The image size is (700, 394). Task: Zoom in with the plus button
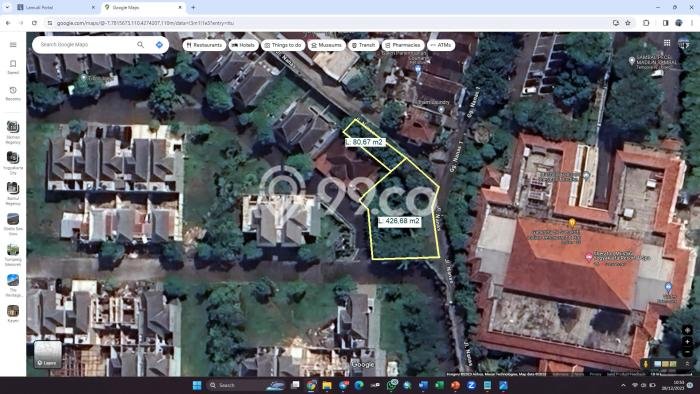pos(688,342)
